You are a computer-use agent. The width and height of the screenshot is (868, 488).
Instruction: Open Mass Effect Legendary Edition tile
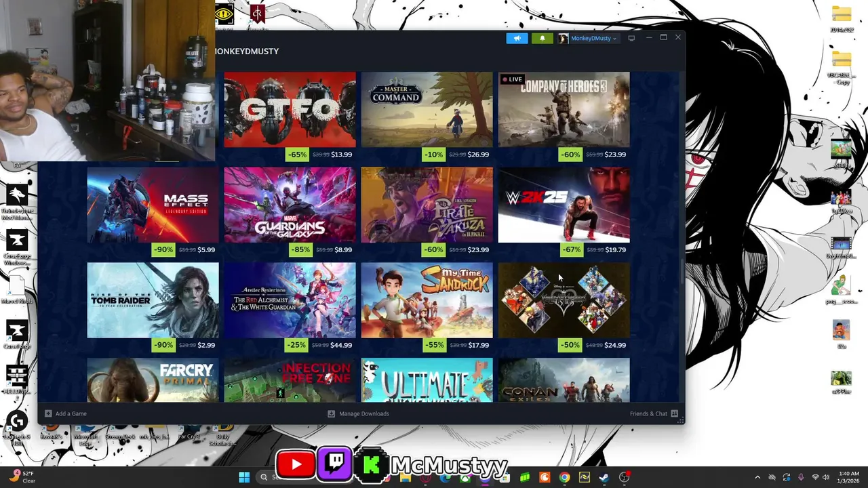point(153,205)
